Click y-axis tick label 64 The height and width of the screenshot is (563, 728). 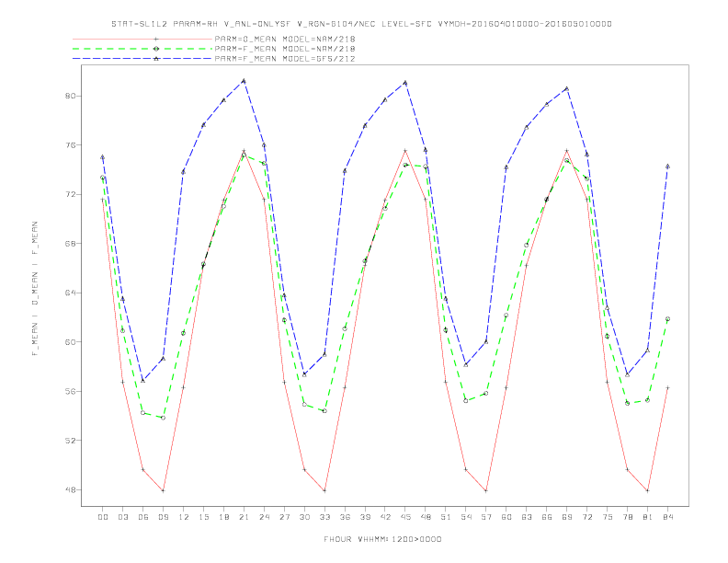72,293
